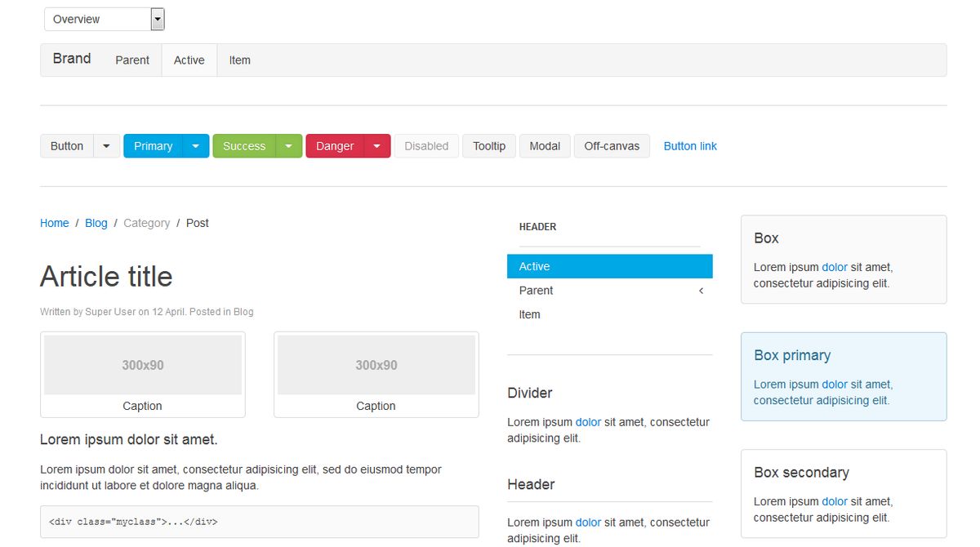The height and width of the screenshot is (547, 980).
Task: Open the Modal button
Action: pos(545,146)
